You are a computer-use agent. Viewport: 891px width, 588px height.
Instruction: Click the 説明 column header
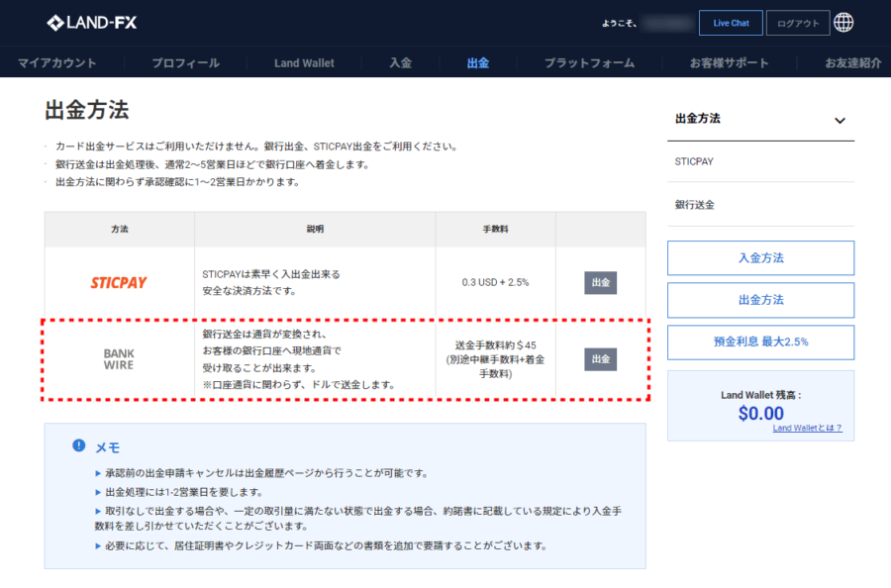click(315, 229)
